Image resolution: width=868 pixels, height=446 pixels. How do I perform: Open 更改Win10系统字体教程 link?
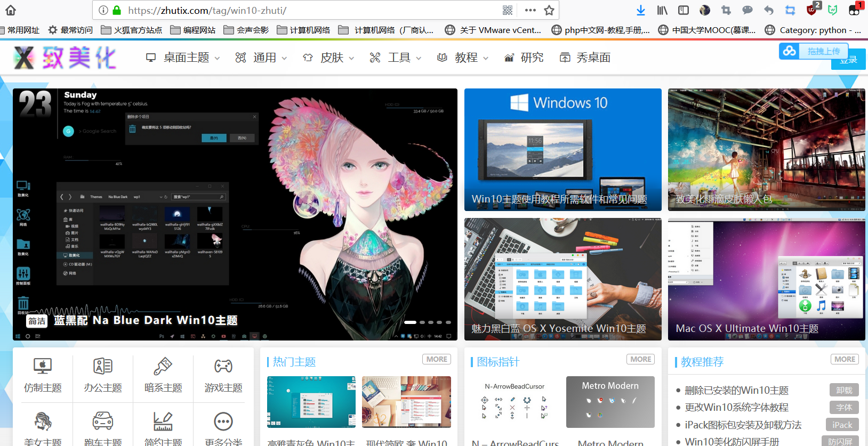click(736, 408)
